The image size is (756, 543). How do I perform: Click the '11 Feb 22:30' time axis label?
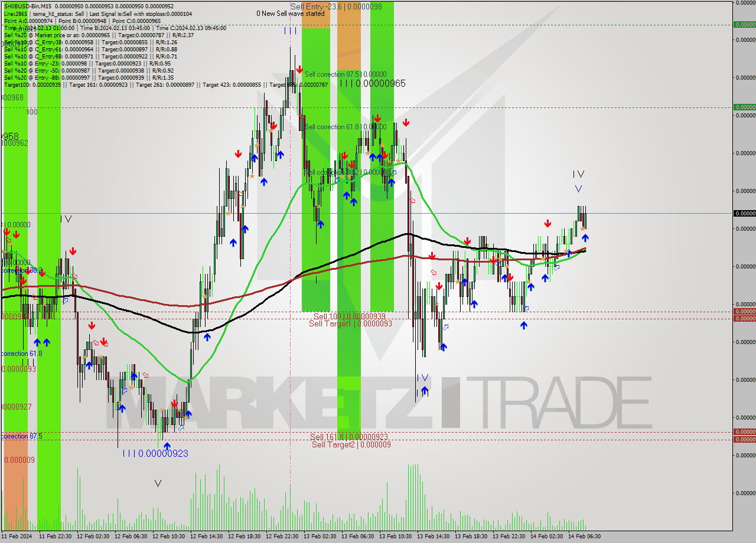56,537
